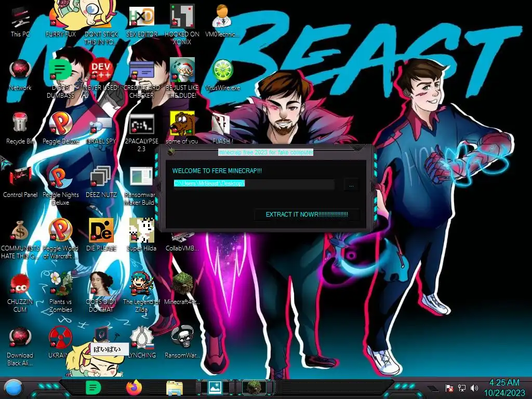Open the Control Panel desktop icon
Image resolution: width=532 pixels, height=399 pixels.
coord(20,182)
